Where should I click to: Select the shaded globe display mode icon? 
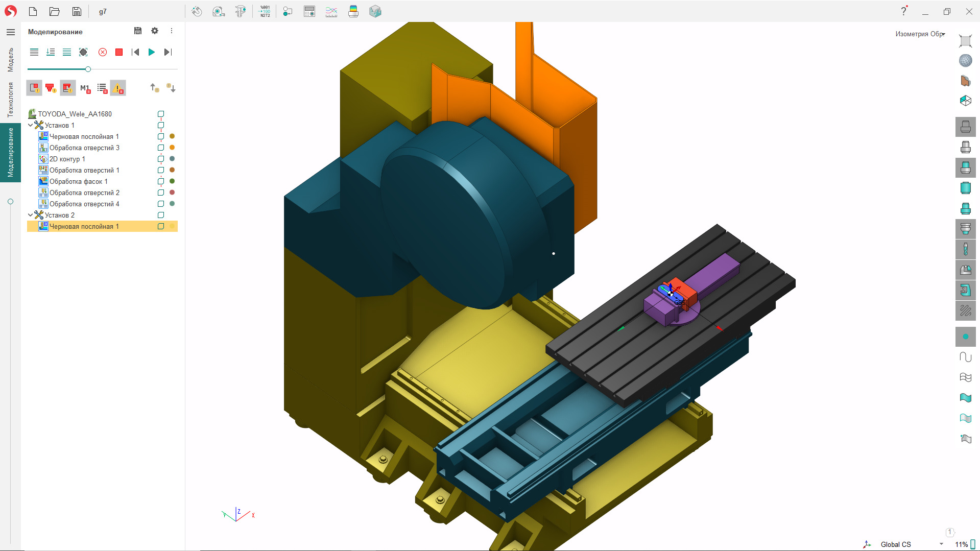965,60
